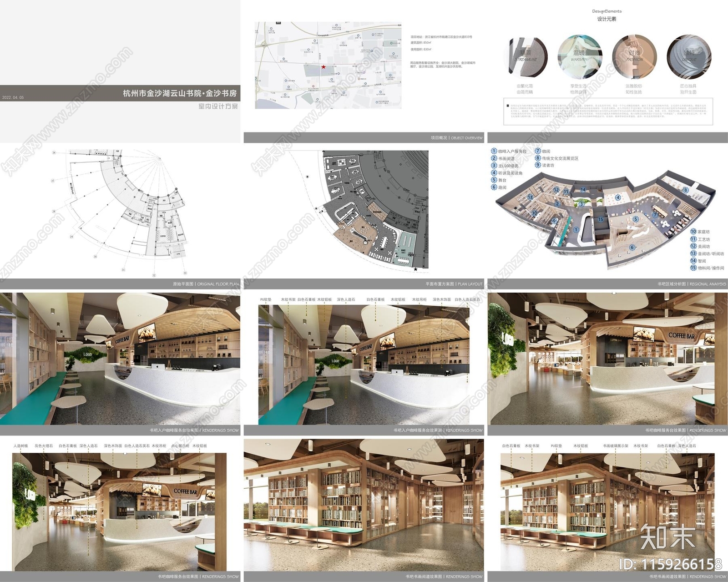
Task: Click legend entry 舞台
Action: tap(502, 180)
